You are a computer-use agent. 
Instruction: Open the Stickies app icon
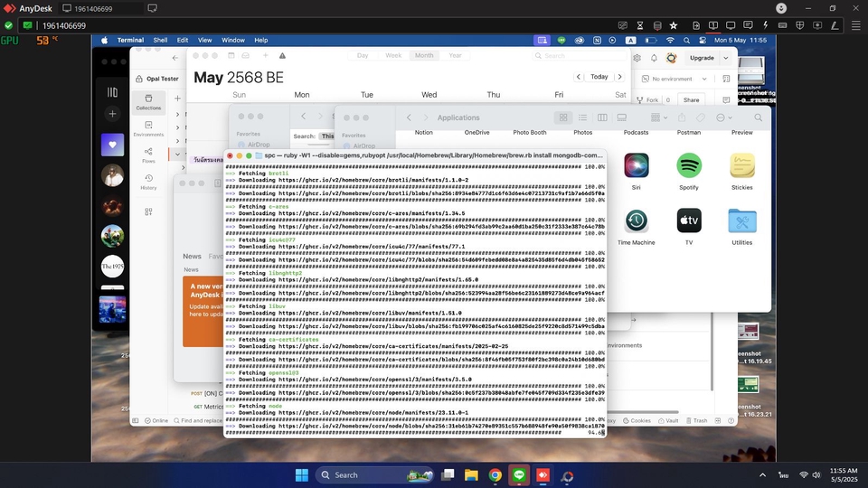pyautogui.click(x=742, y=166)
